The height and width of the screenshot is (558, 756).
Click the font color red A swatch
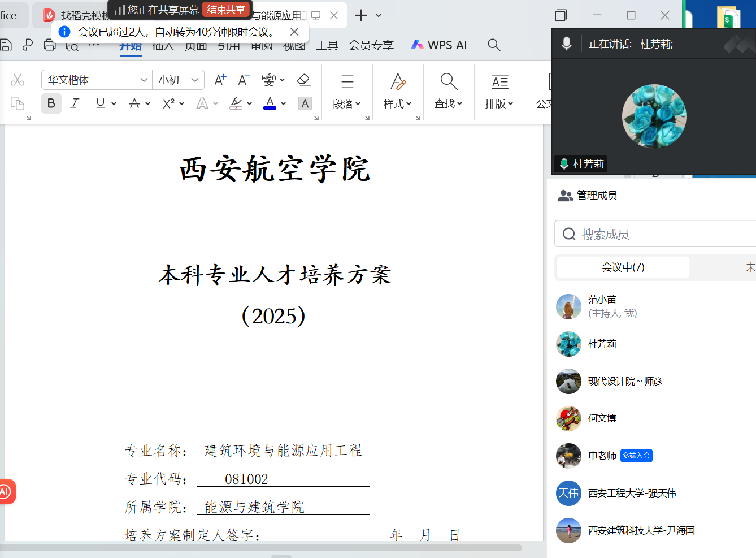[270, 103]
